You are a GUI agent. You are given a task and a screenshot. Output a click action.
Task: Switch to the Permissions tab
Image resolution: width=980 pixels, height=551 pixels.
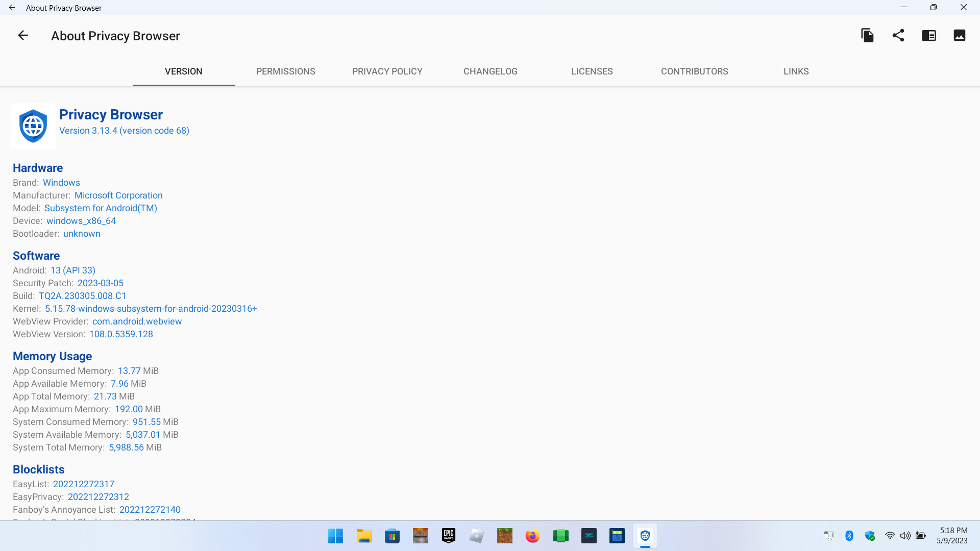pyautogui.click(x=286, y=71)
